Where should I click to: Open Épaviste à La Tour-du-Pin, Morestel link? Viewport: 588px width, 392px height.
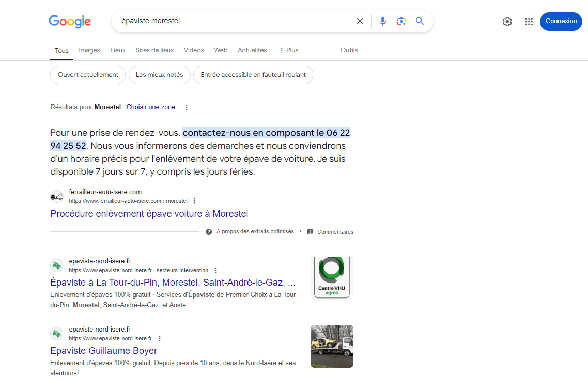(173, 282)
